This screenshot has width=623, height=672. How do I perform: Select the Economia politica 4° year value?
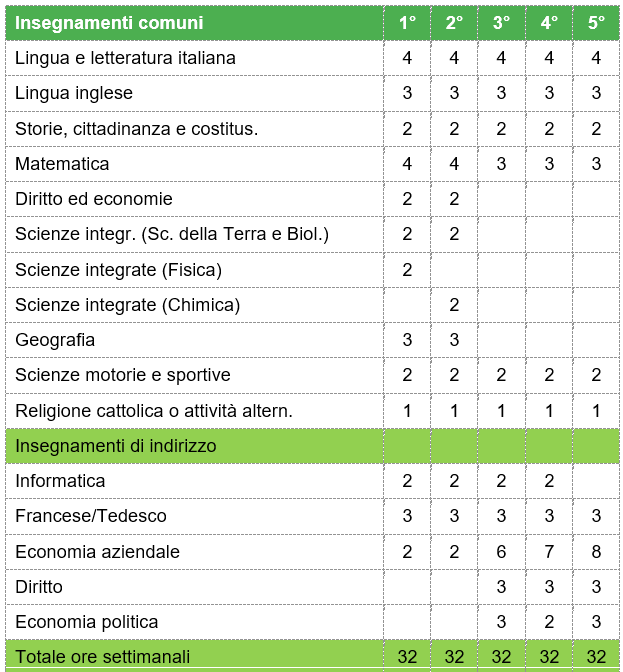click(549, 621)
